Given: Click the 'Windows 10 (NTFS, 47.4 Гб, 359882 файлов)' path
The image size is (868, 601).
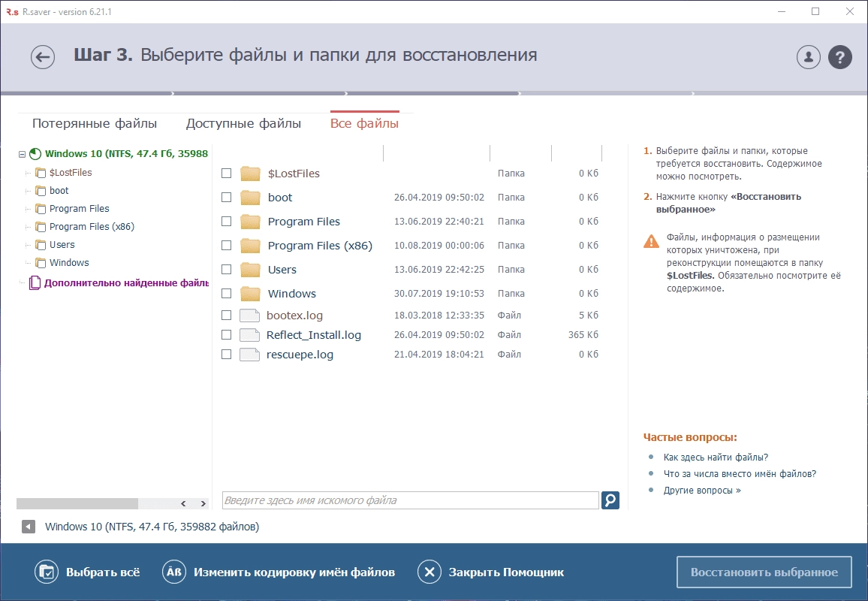Looking at the screenshot, I should tap(152, 527).
